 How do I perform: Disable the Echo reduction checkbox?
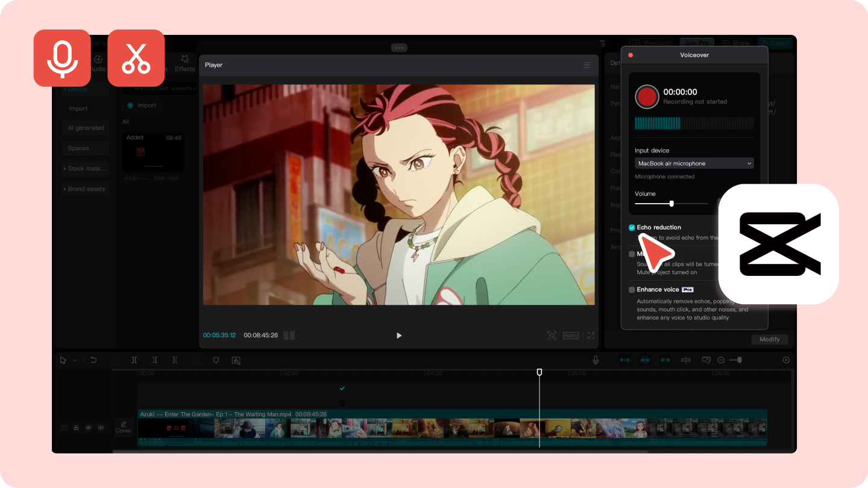632,228
